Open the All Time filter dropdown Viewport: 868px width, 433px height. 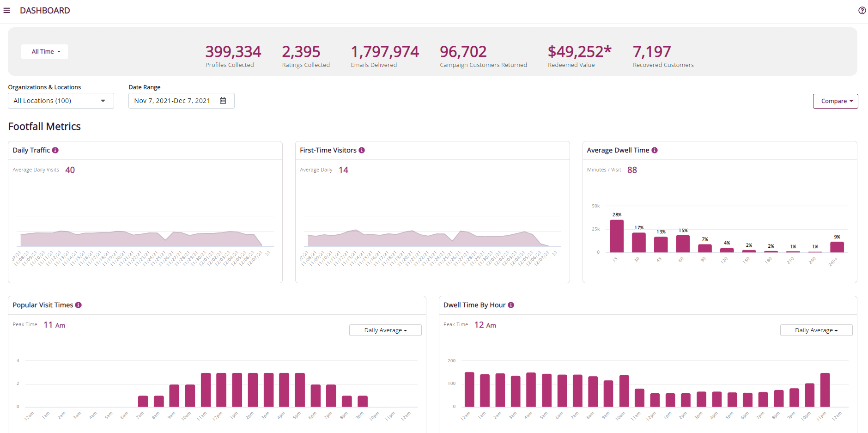click(x=44, y=51)
